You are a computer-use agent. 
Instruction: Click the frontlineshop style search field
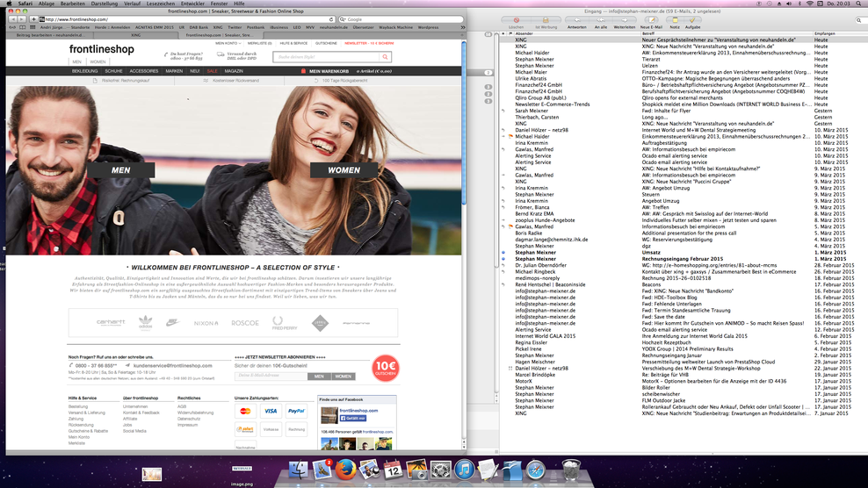(x=327, y=57)
